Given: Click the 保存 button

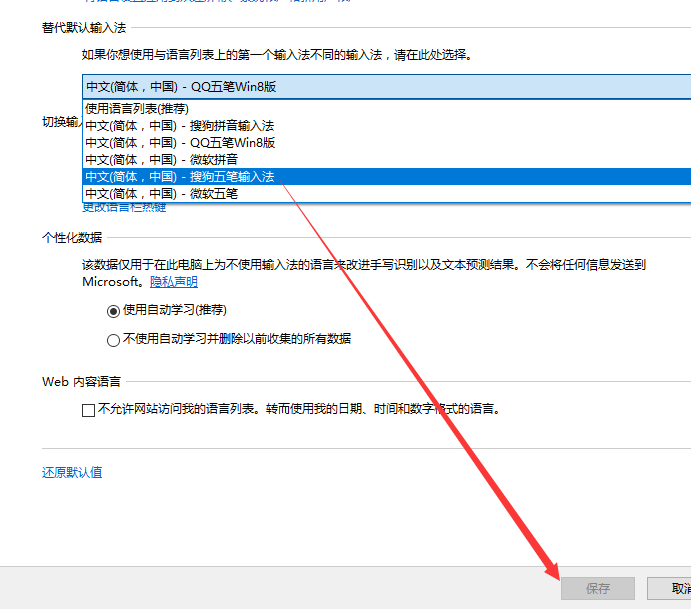Looking at the screenshot, I should point(598,588).
